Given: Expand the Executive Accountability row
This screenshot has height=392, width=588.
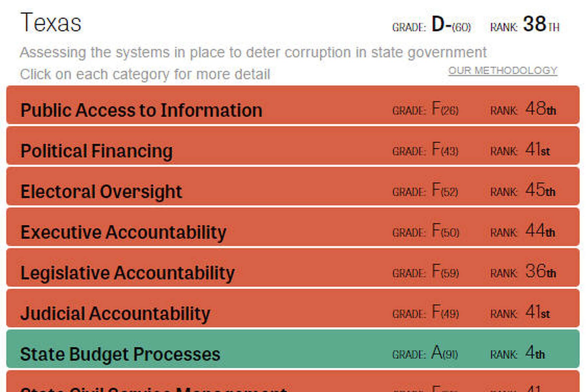Looking at the screenshot, I should coord(123,232).
